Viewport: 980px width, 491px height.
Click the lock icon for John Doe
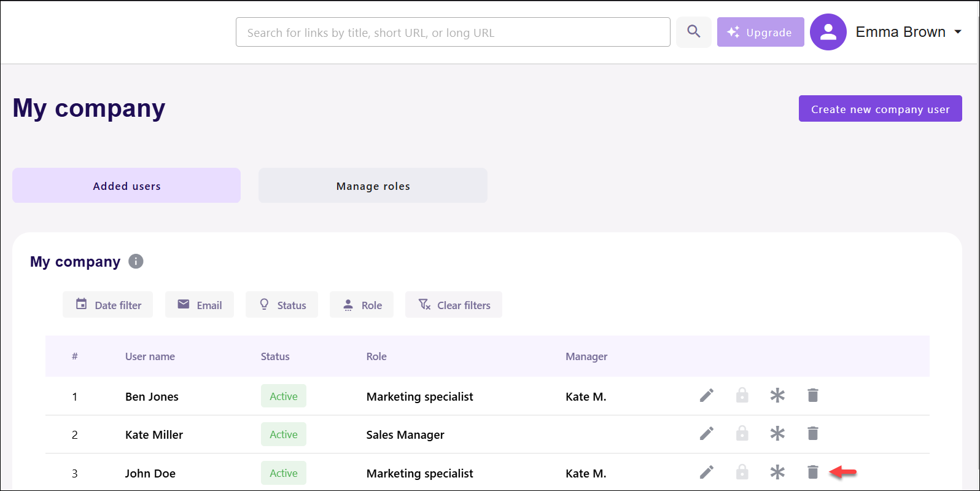pyautogui.click(x=742, y=472)
